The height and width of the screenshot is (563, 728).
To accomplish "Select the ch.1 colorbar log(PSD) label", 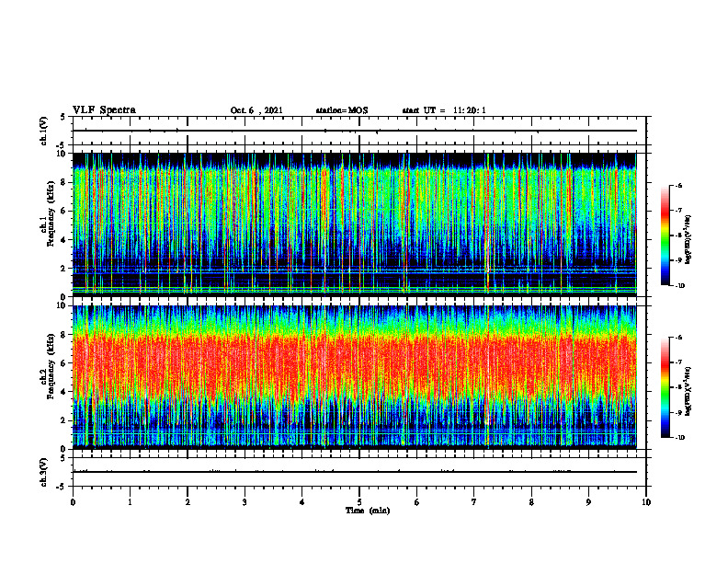I will click(x=688, y=239).
